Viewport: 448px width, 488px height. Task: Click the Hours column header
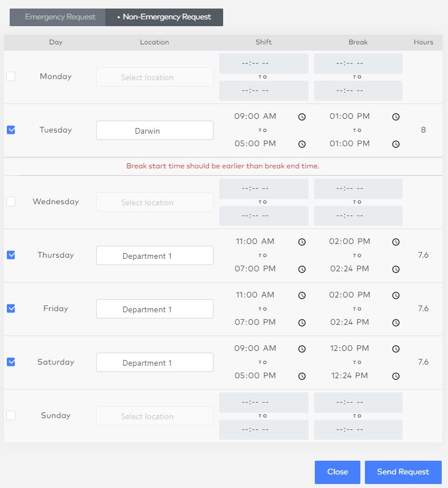424,42
